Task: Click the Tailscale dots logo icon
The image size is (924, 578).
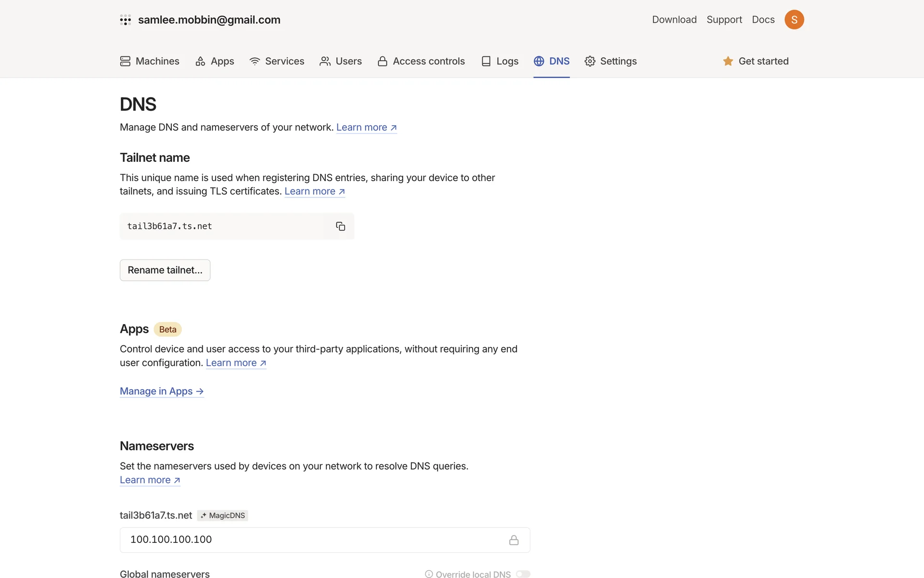Action: (125, 20)
